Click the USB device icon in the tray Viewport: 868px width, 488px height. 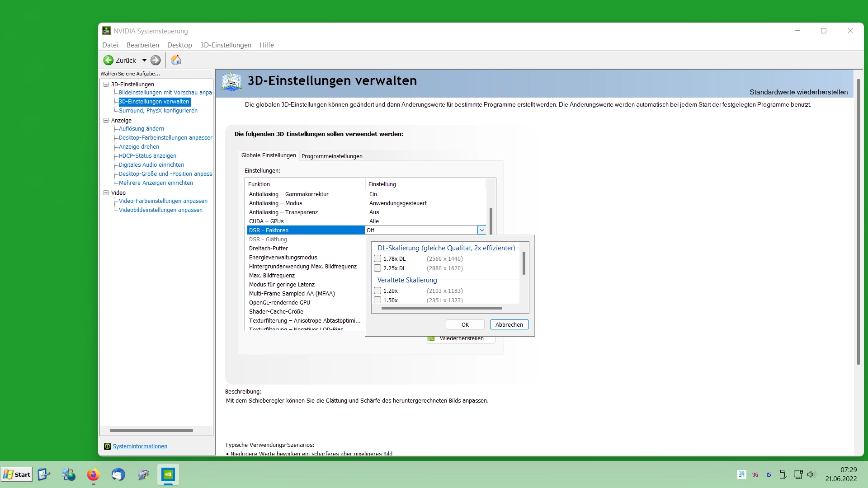(783, 474)
